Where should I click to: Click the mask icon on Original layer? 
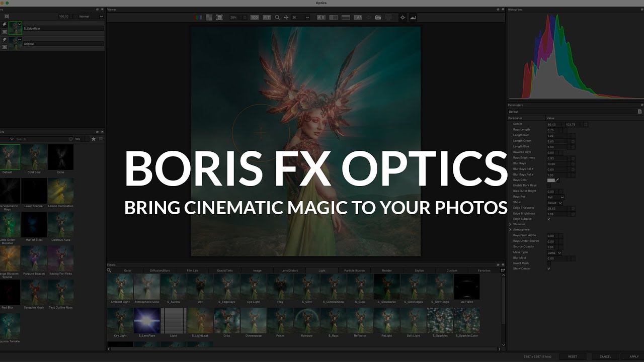(x=5, y=47)
